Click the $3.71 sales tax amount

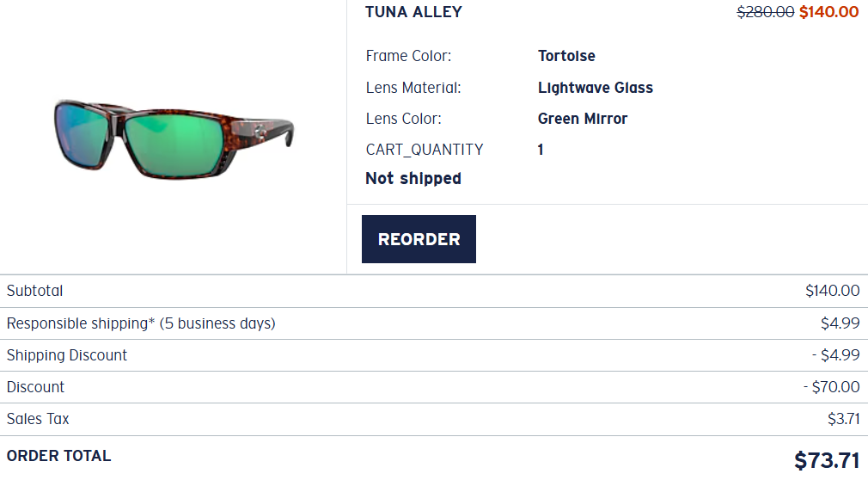tap(843, 419)
